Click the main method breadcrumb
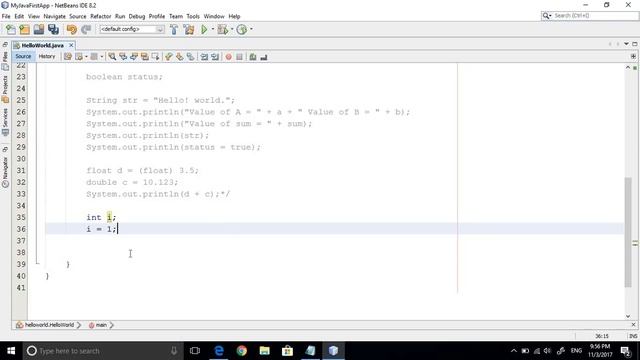This screenshot has height=360, width=640. click(x=98, y=325)
